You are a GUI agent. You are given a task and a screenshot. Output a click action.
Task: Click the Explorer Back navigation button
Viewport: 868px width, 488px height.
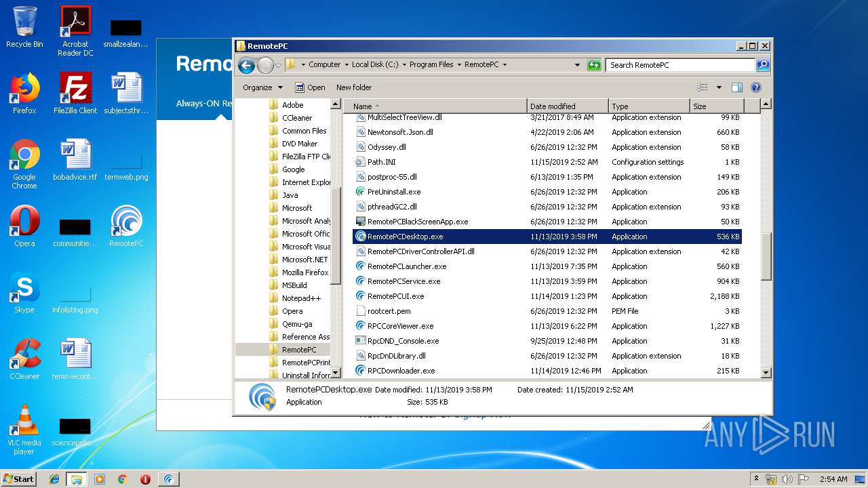pyautogui.click(x=246, y=65)
